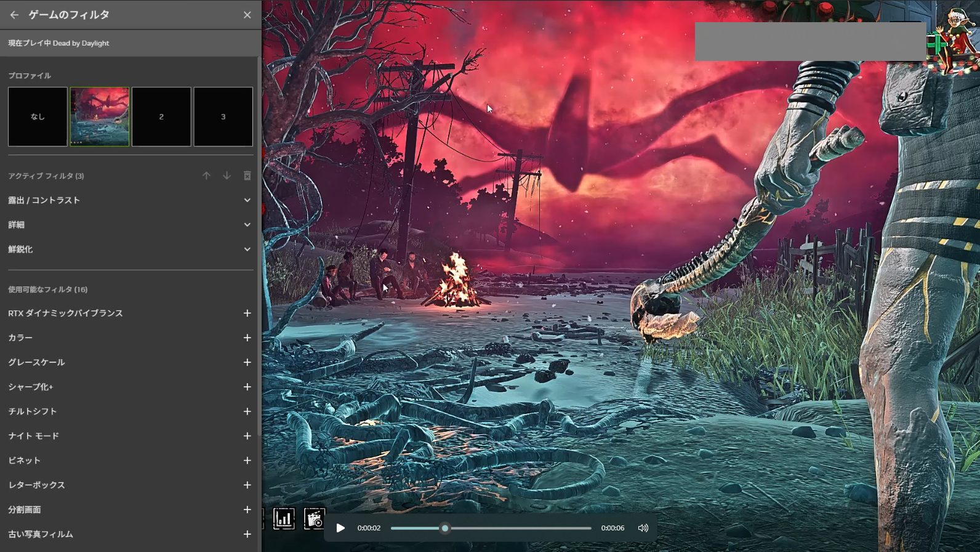Delete the active filter with trash icon
980x552 pixels.
pos(247,176)
